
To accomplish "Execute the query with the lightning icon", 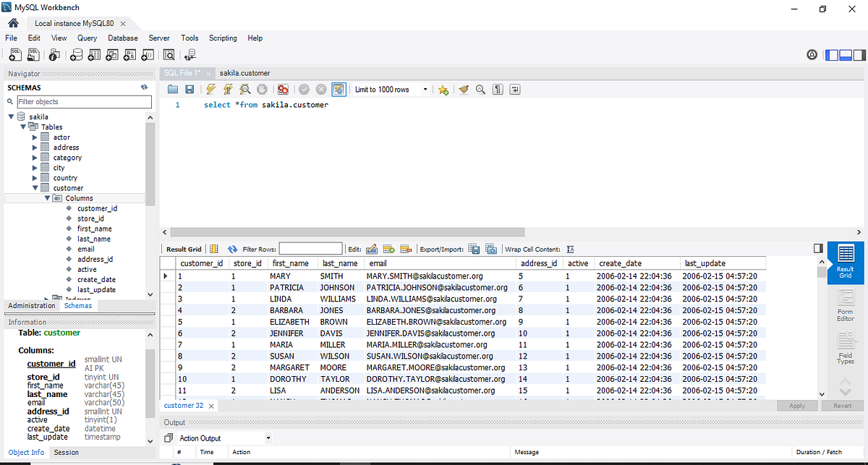I will pos(211,90).
